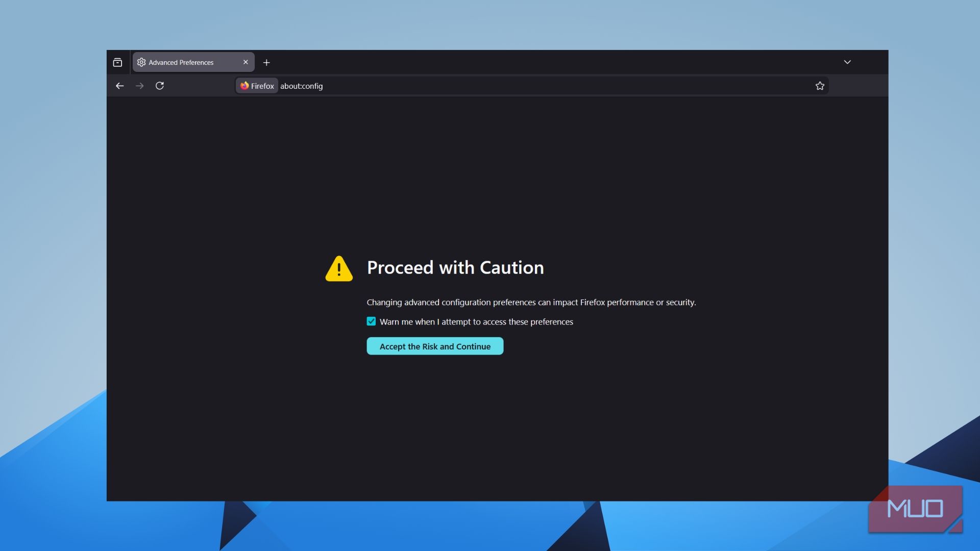Screen dimensions: 980x551
Task: Click the Firefox identity badge in address bar
Action: point(257,86)
